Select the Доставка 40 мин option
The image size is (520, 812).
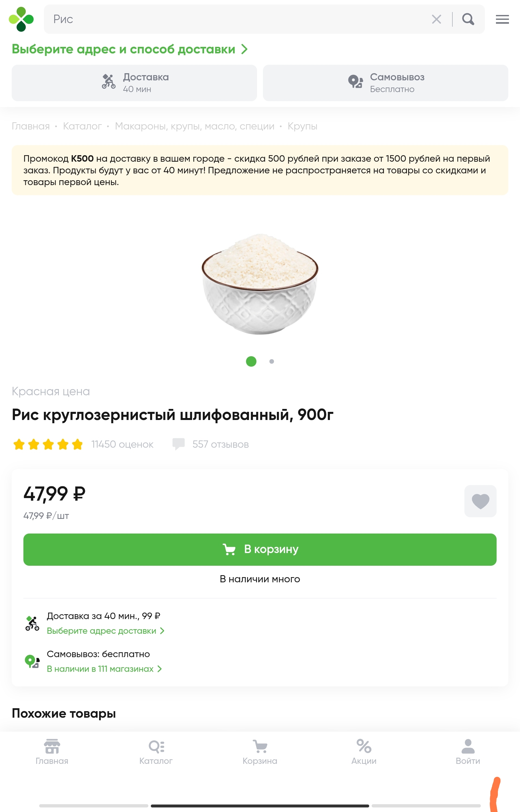tap(134, 83)
